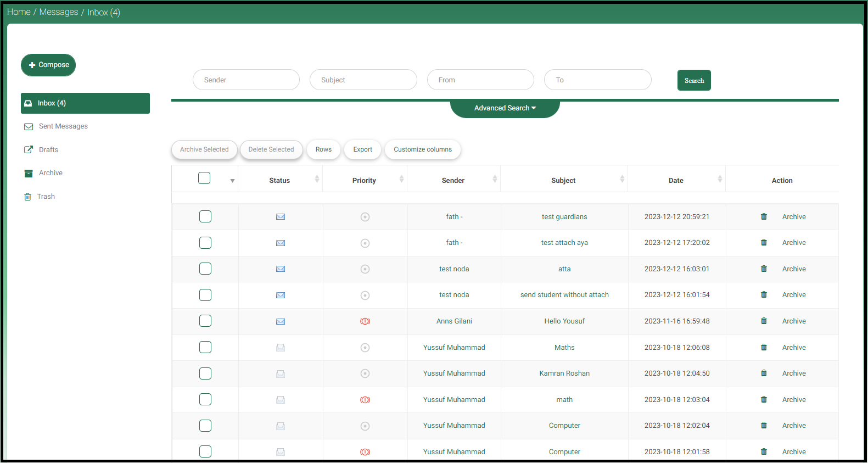Viewport: 868px width, 463px height.
Task: Click red high-priority icon for 'Hello Yousuf'
Action: (365, 321)
